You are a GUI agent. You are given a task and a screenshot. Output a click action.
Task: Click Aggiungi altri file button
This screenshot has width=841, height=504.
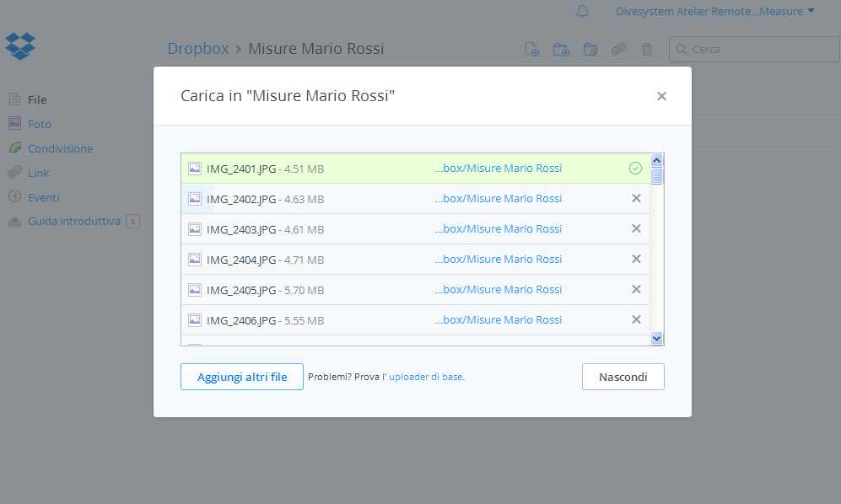click(242, 377)
